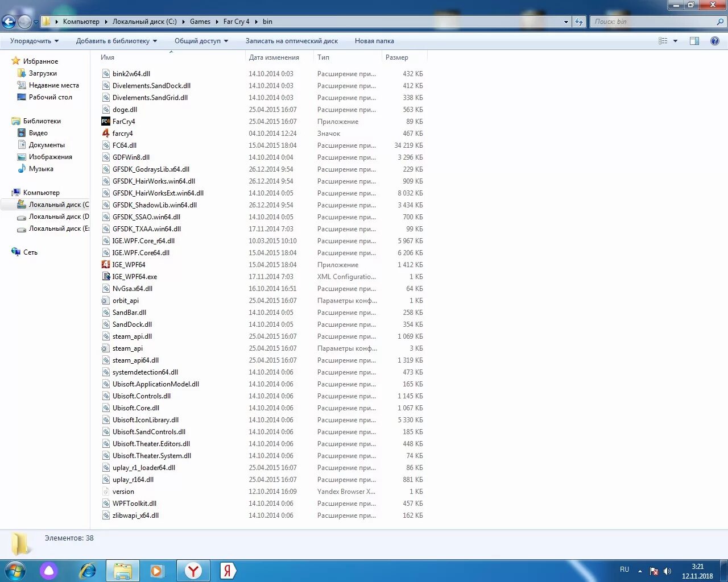Viewport: 728px width, 582px height.
Task: Select the FC64.dll file
Action: pyautogui.click(x=125, y=145)
